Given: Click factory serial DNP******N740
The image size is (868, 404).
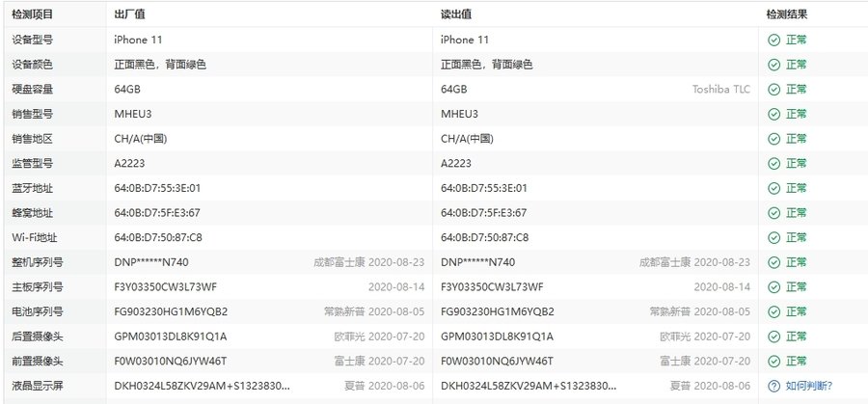Looking at the screenshot, I should (151, 262).
